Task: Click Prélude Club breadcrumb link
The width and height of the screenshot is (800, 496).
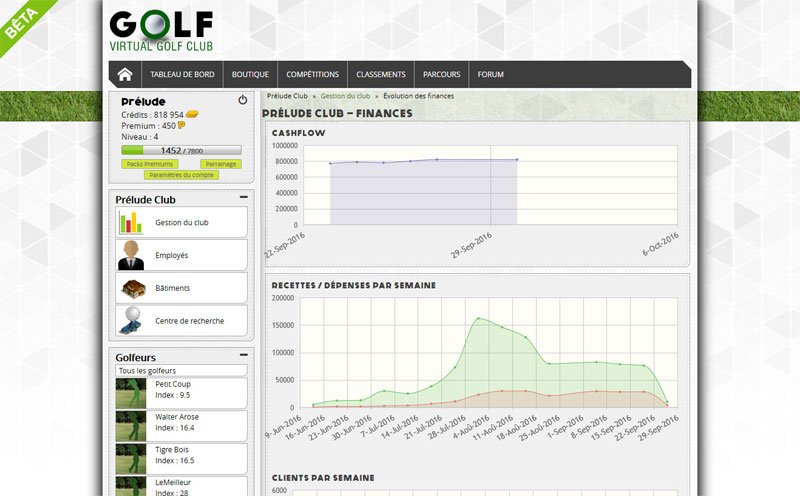Action: tap(287, 96)
